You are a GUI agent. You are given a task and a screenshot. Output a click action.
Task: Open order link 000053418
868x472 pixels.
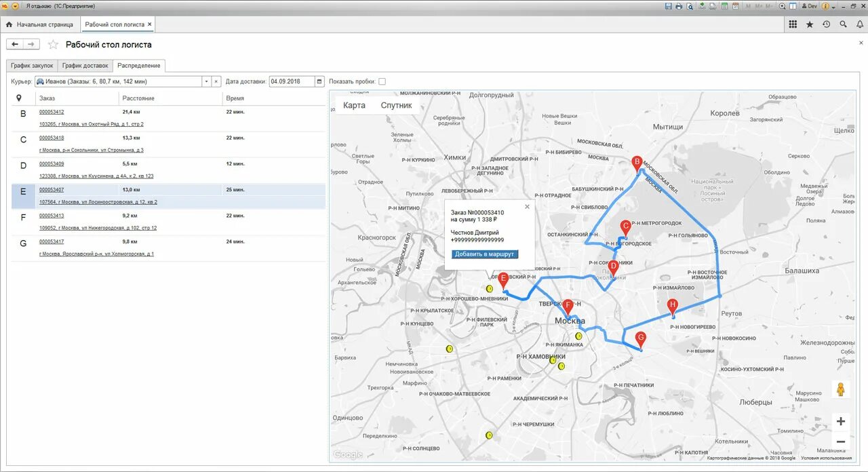point(52,138)
